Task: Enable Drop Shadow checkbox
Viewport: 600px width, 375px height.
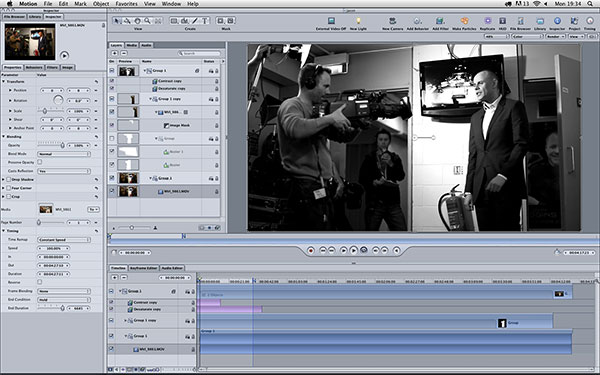Action: pyautogui.click(x=8, y=179)
